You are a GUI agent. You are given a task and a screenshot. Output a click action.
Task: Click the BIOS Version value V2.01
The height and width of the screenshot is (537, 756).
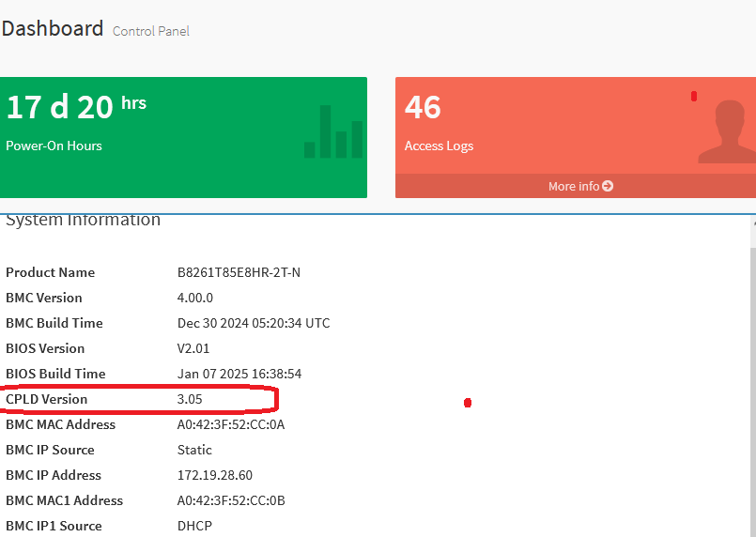[193, 348]
